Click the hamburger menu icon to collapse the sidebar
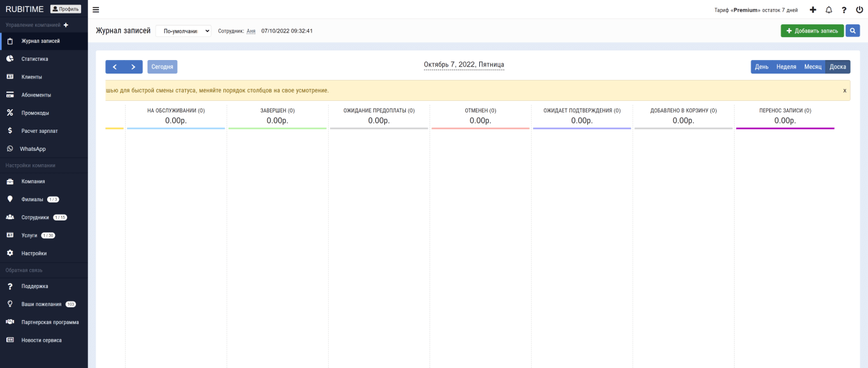Image resolution: width=868 pixels, height=368 pixels. pyautogui.click(x=96, y=10)
